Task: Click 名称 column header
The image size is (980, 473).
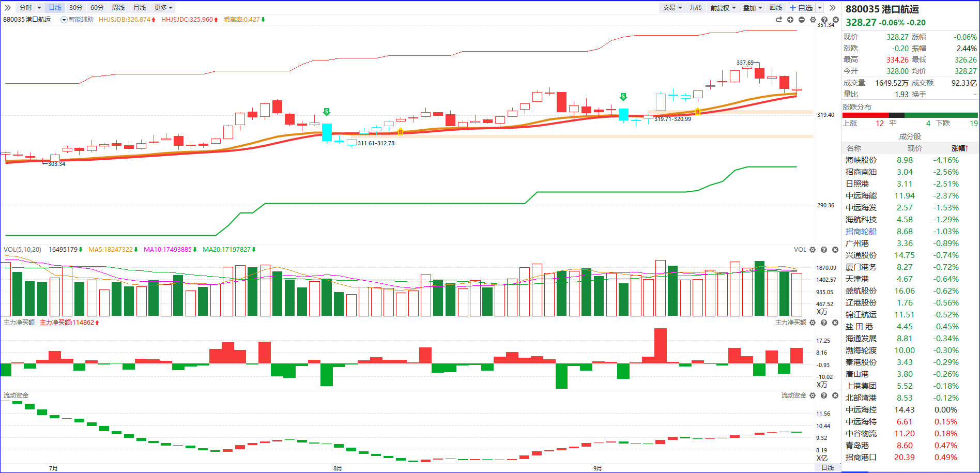Action: (x=854, y=148)
